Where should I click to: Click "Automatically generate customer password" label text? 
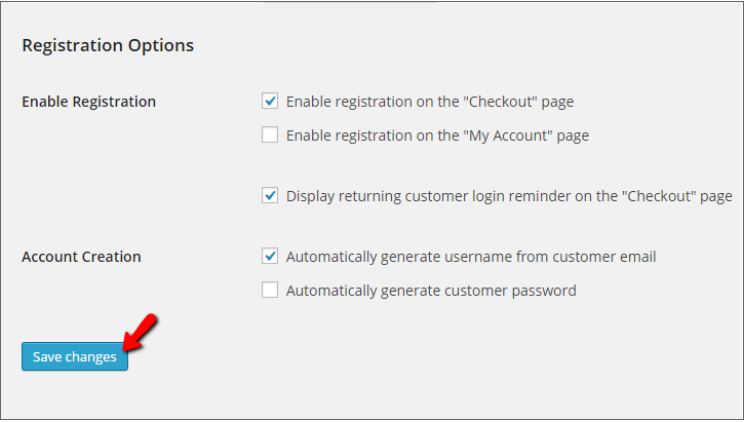click(x=431, y=290)
